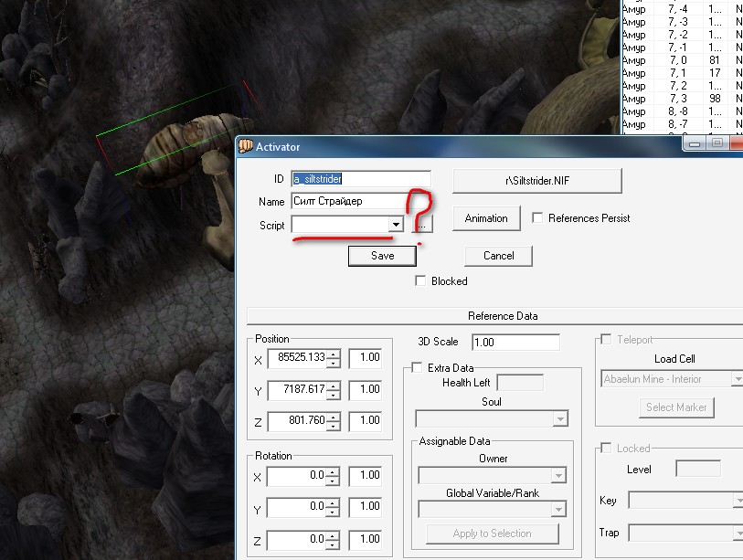Viewport: 743px width, 560px height.
Task: Click the ellipsis script edit button
Action: coord(421,225)
